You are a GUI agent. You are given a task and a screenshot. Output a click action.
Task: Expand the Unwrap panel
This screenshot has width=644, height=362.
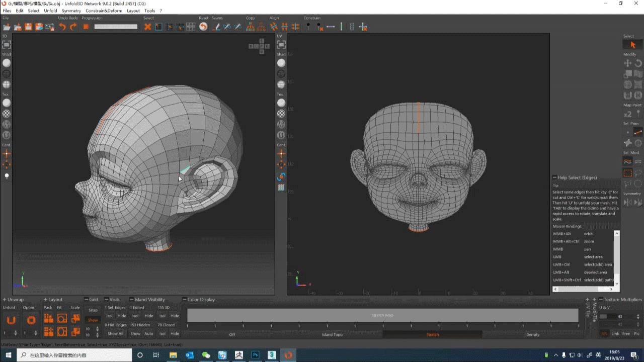5,300
